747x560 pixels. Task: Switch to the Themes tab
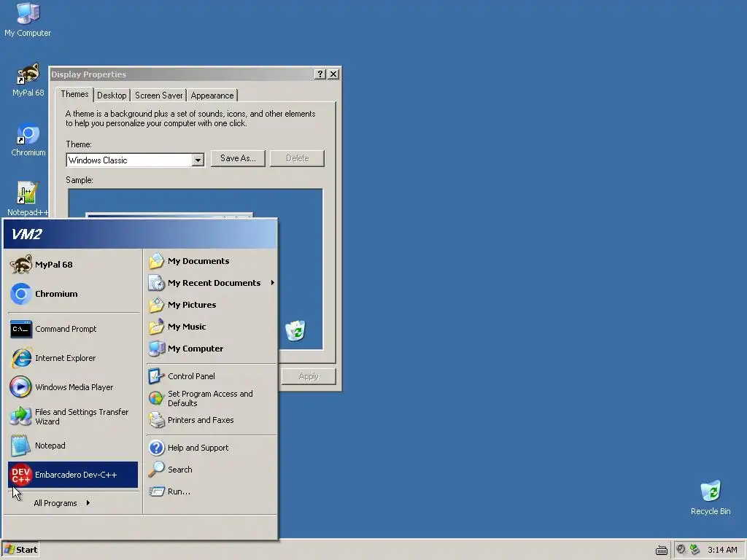pos(74,94)
